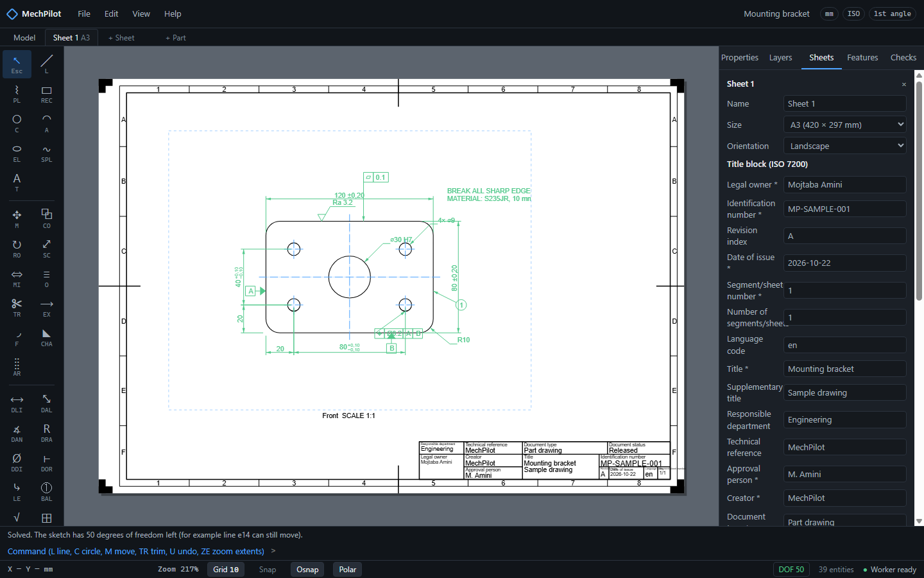This screenshot has height=578, width=924.
Task: Choose the radius dimension (DRA) tool
Action: pos(47,433)
